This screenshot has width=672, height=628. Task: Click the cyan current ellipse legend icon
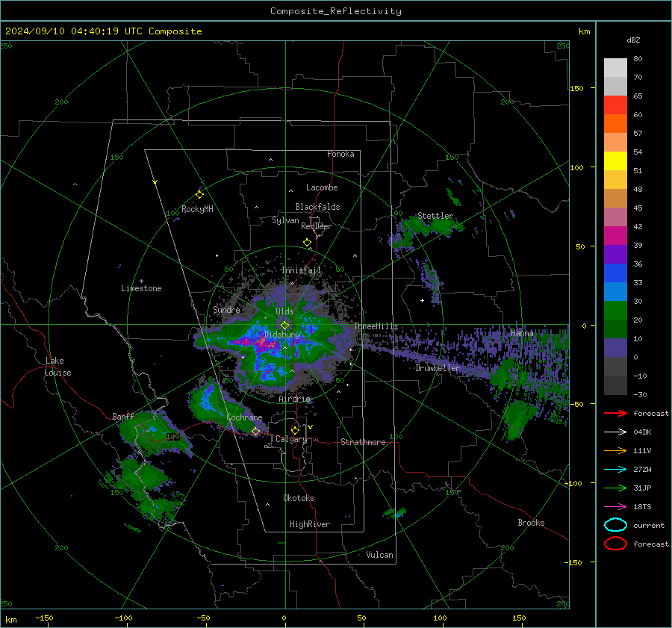(615, 525)
